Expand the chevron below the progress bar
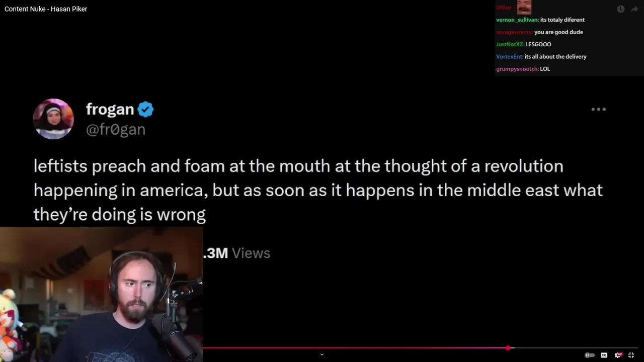644x362 pixels. click(322, 354)
